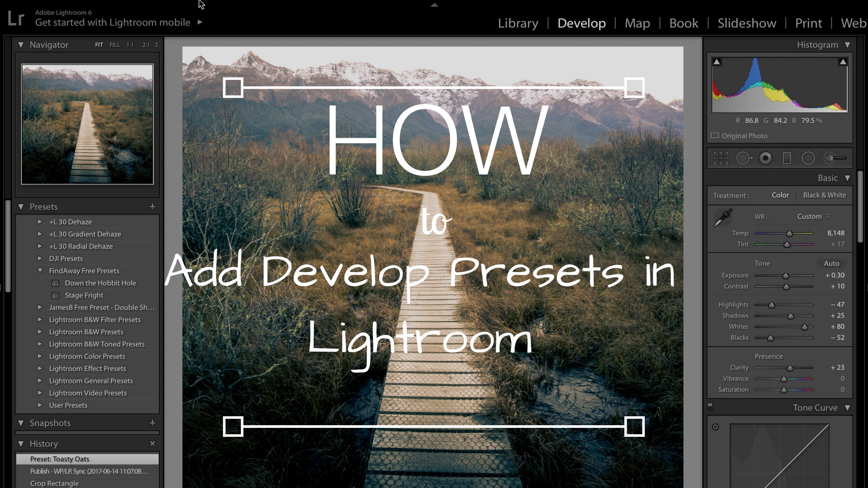Image resolution: width=868 pixels, height=488 pixels.
Task: Expand the DJI Presets folder
Action: tap(40, 258)
